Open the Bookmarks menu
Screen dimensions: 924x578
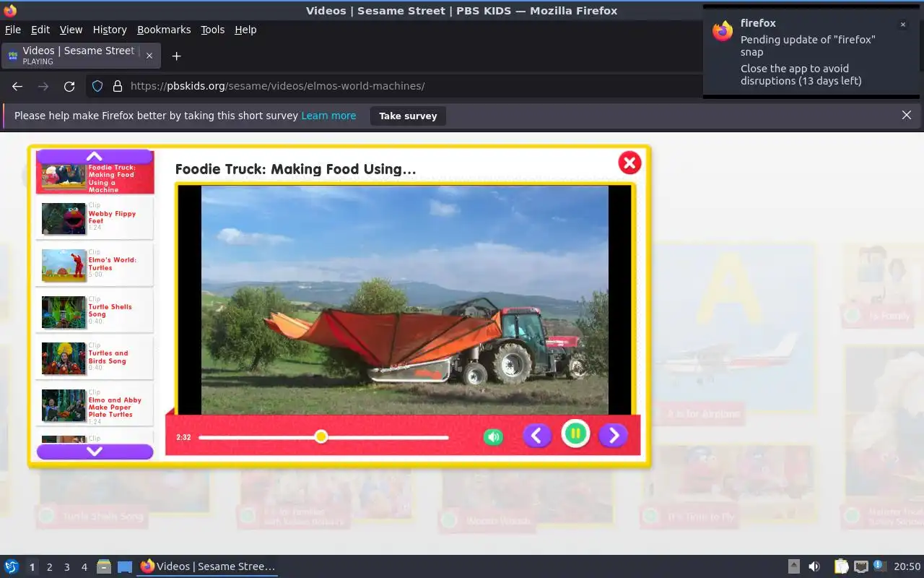[x=164, y=30]
